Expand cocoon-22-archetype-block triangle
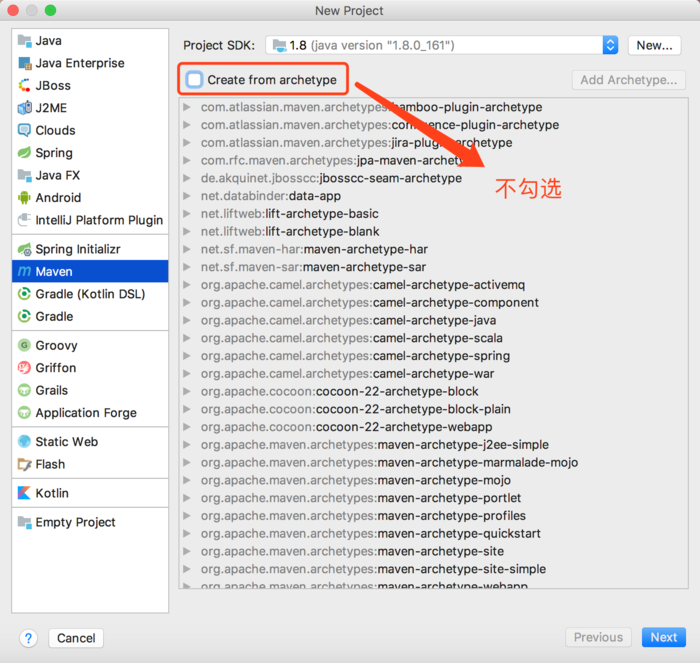Image resolution: width=700 pixels, height=663 pixels. coord(187,392)
